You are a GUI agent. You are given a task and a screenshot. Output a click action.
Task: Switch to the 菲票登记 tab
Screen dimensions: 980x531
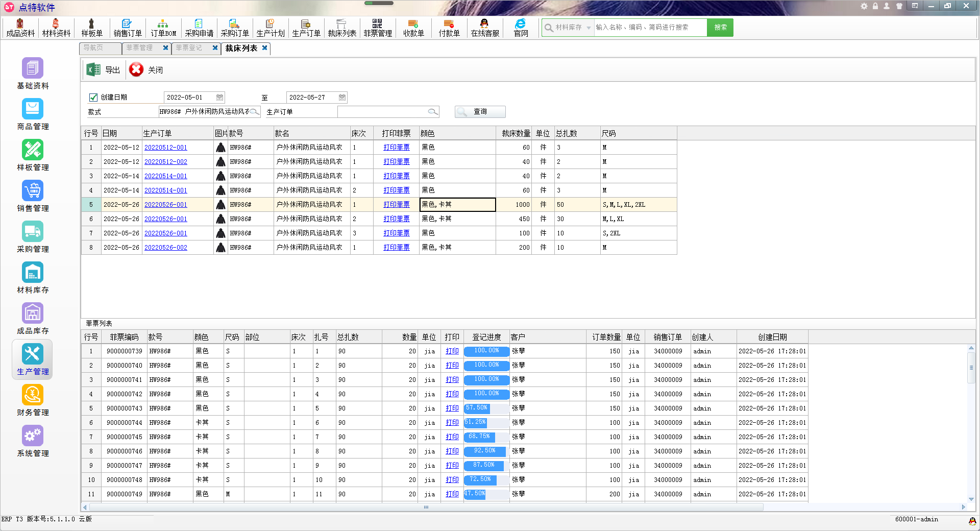[x=189, y=48]
